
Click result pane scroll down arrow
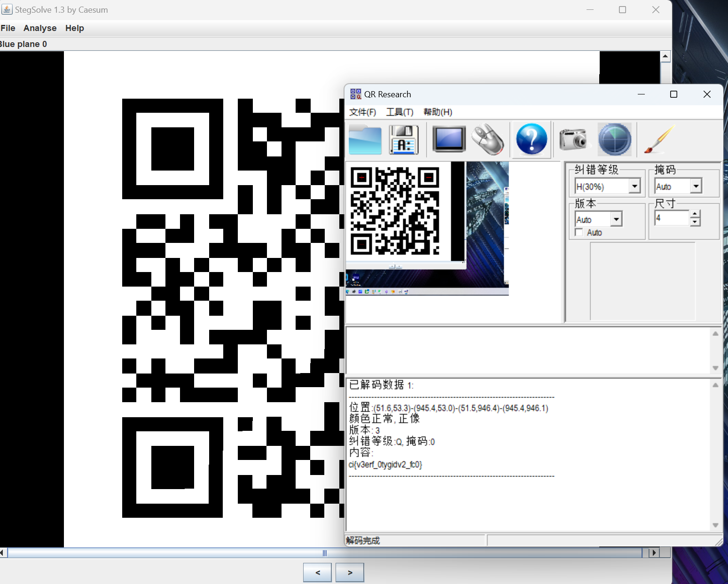[715, 525]
